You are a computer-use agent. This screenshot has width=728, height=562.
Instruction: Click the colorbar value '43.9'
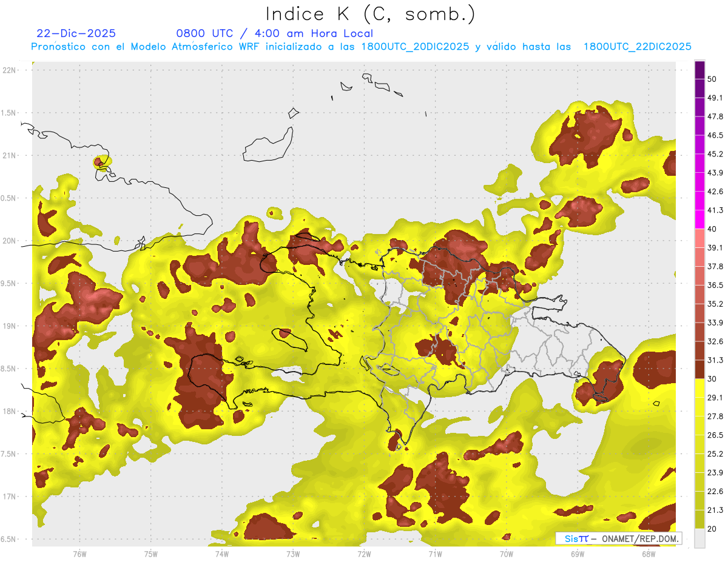click(x=715, y=173)
